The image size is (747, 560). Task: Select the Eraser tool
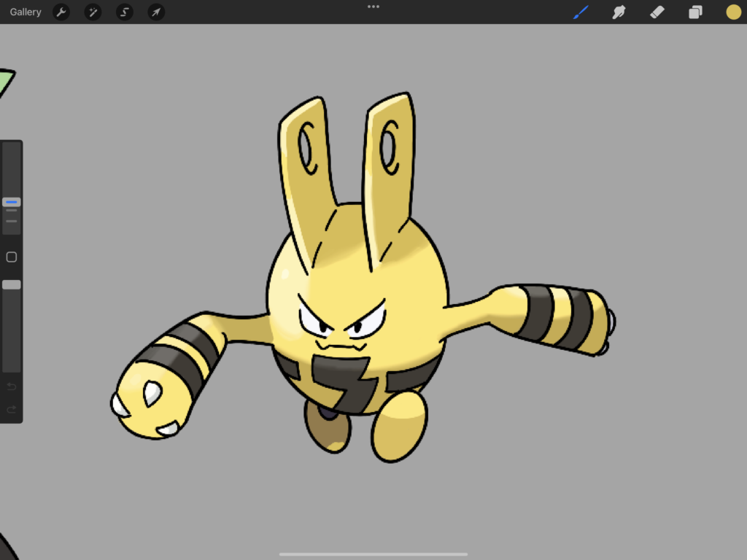657,12
